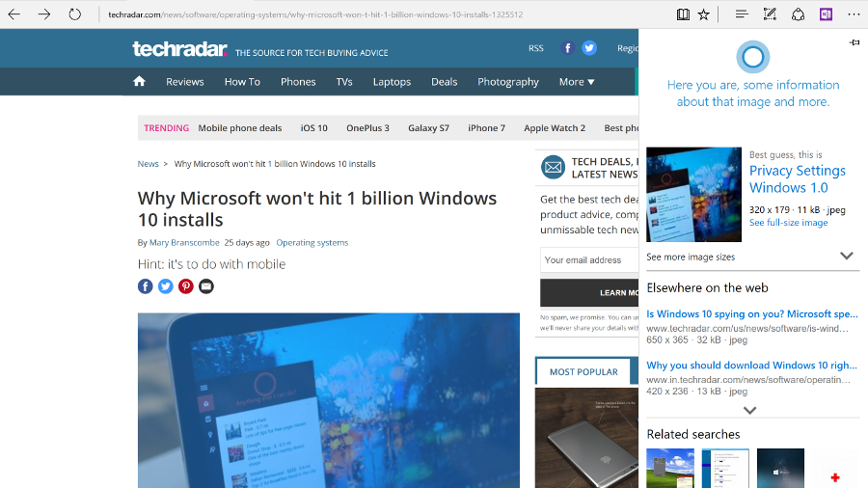Image resolution: width=868 pixels, height=488 pixels.
Task: Open the How To menu item
Action: point(242,82)
